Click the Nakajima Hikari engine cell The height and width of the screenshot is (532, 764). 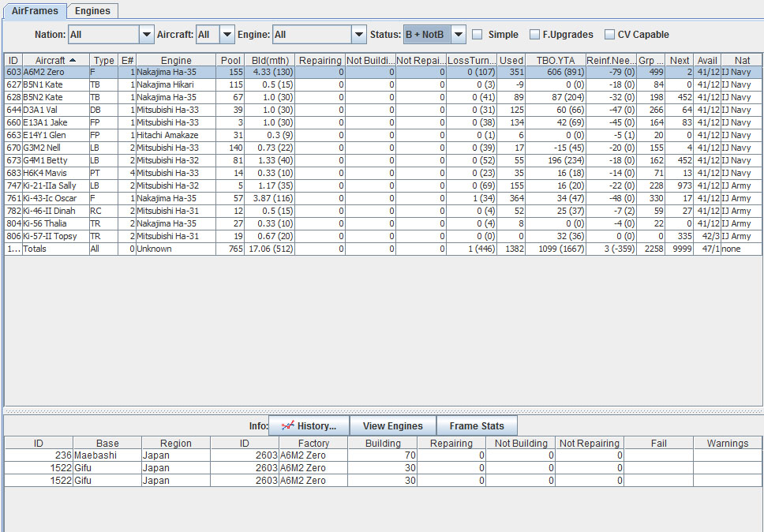(x=176, y=84)
